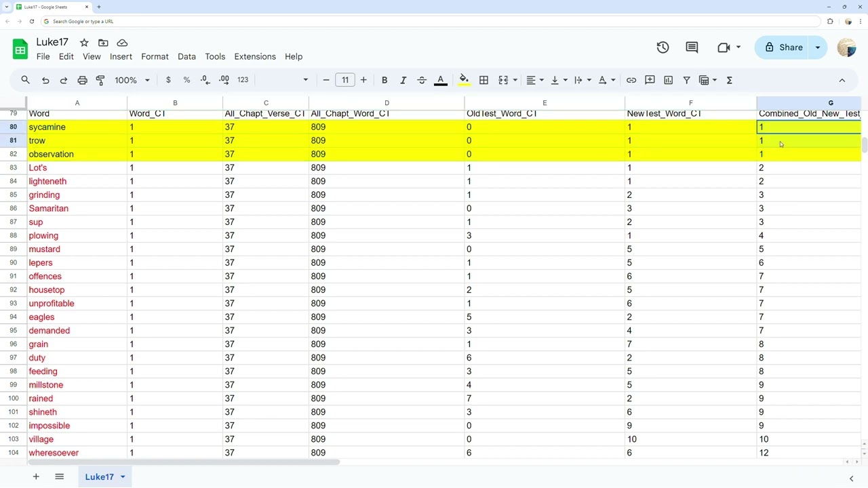
Task: Merge cells button
Action: (x=503, y=80)
